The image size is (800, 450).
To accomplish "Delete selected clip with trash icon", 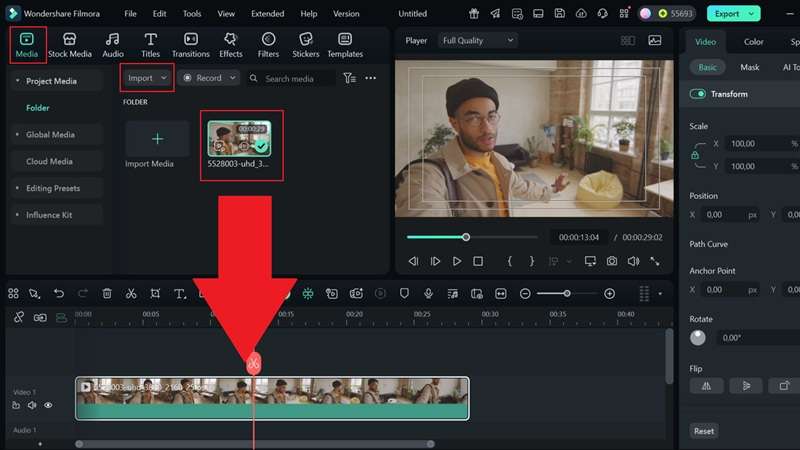I will click(107, 293).
